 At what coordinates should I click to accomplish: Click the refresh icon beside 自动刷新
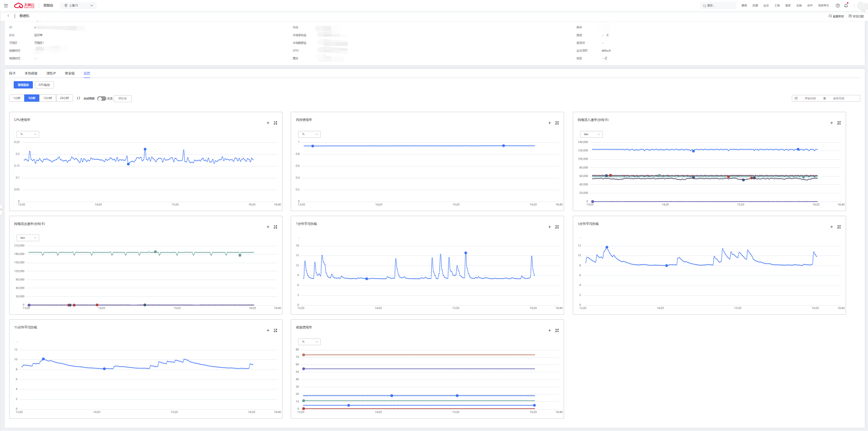(x=78, y=98)
